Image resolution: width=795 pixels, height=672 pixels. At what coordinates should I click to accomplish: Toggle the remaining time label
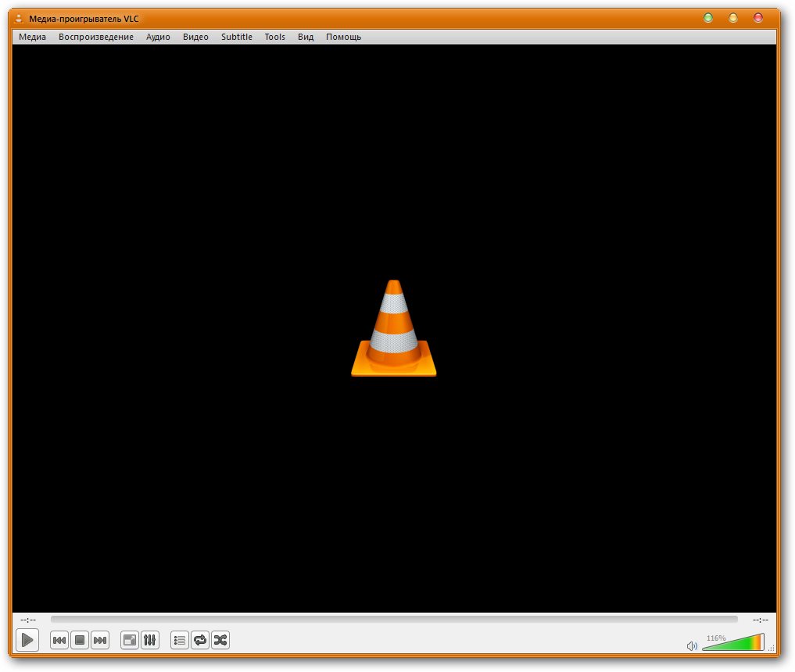(761, 620)
